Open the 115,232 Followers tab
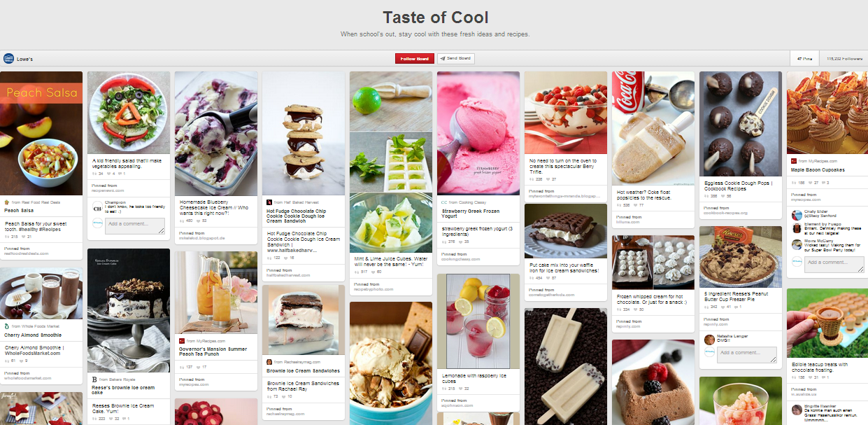 point(844,59)
